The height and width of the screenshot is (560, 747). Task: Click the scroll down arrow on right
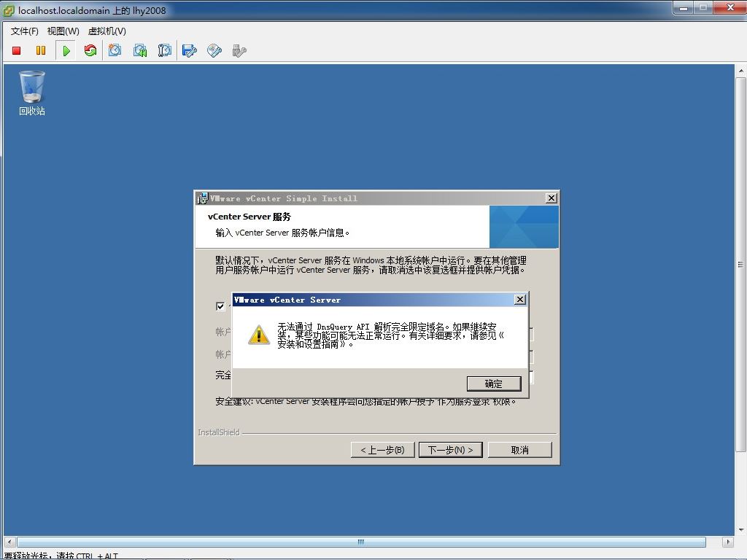(x=741, y=529)
